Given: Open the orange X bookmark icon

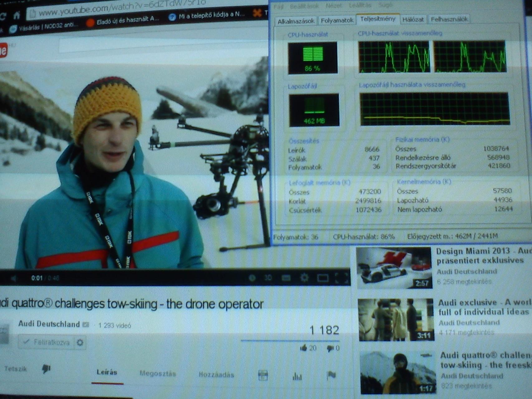Looking at the screenshot, I should pos(257,13).
